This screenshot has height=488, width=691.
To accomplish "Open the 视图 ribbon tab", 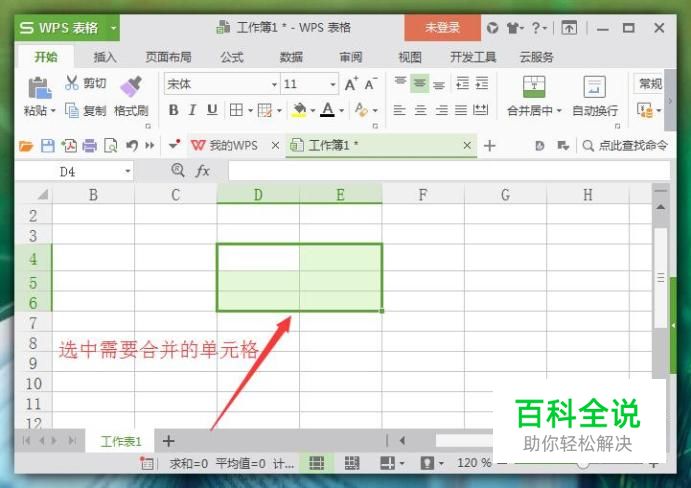I will 410,57.
